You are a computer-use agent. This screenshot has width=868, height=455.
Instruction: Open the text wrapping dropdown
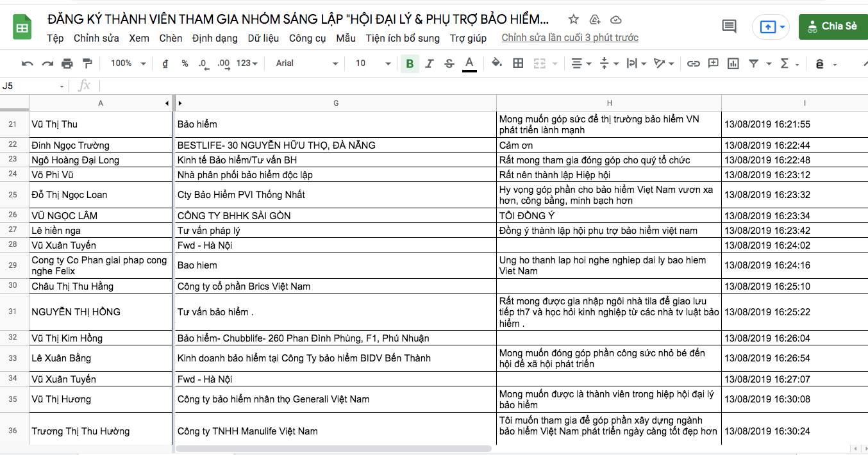coord(636,63)
